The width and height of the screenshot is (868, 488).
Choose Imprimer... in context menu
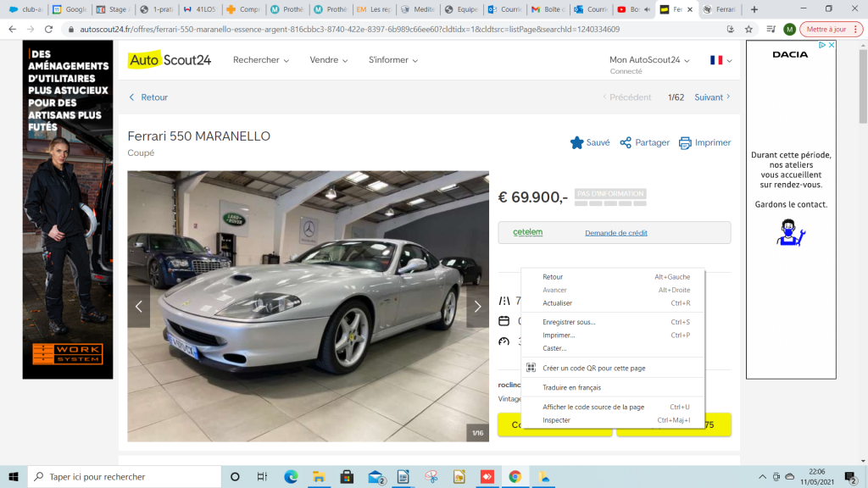613,335
